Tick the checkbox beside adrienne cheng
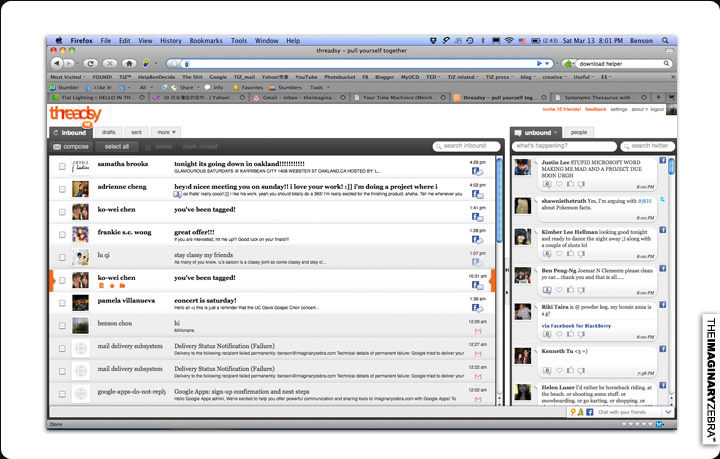The width and height of the screenshot is (720, 459). click(x=62, y=190)
